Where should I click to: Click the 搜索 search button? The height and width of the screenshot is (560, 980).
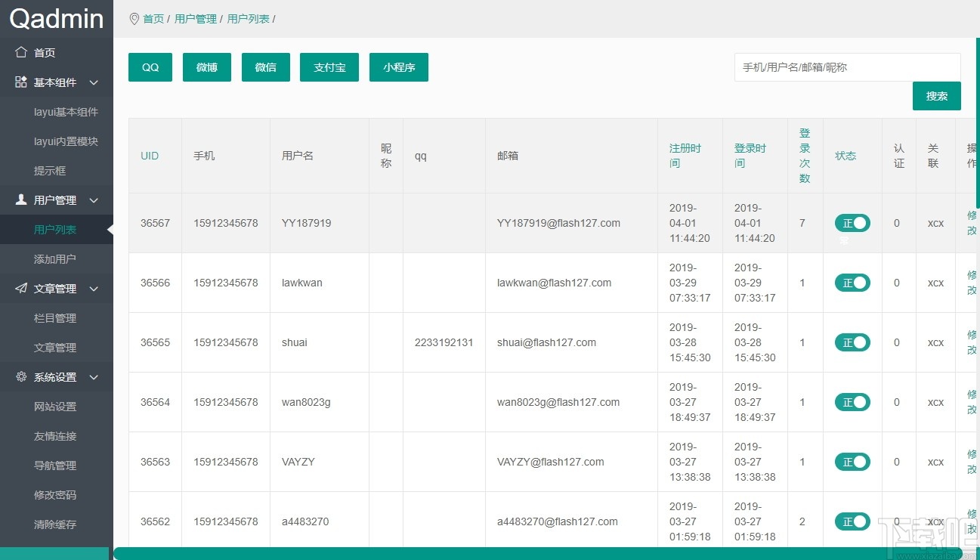click(x=937, y=96)
